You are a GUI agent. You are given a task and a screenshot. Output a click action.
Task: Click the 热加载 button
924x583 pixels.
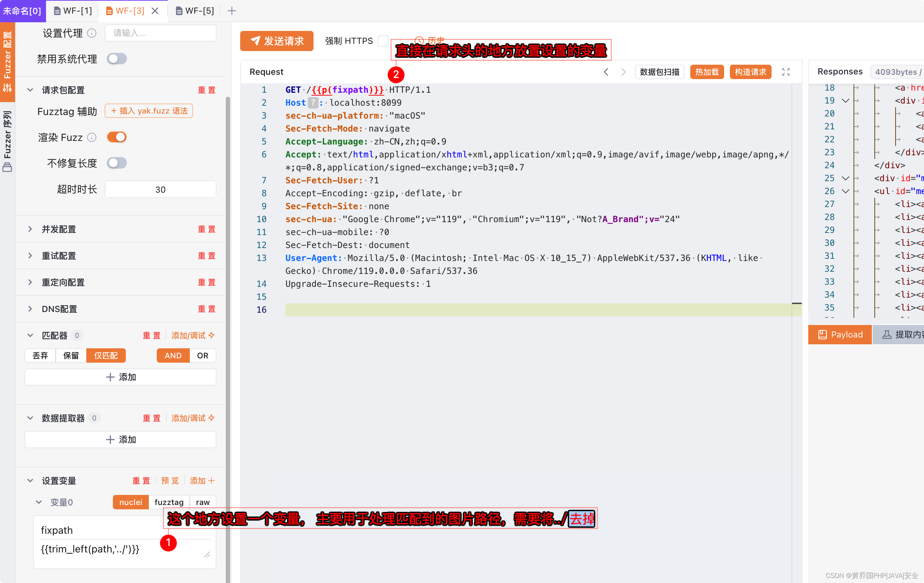click(707, 72)
